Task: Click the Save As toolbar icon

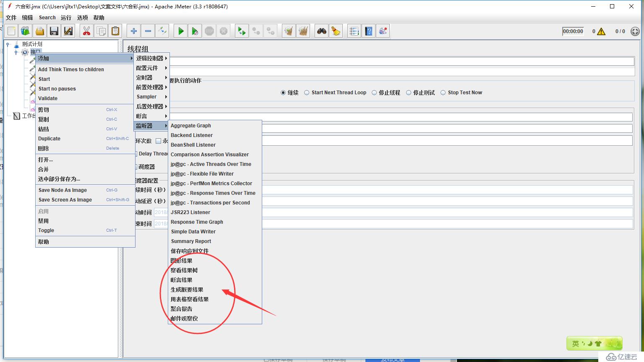Action: pyautogui.click(x=68, y=31)
